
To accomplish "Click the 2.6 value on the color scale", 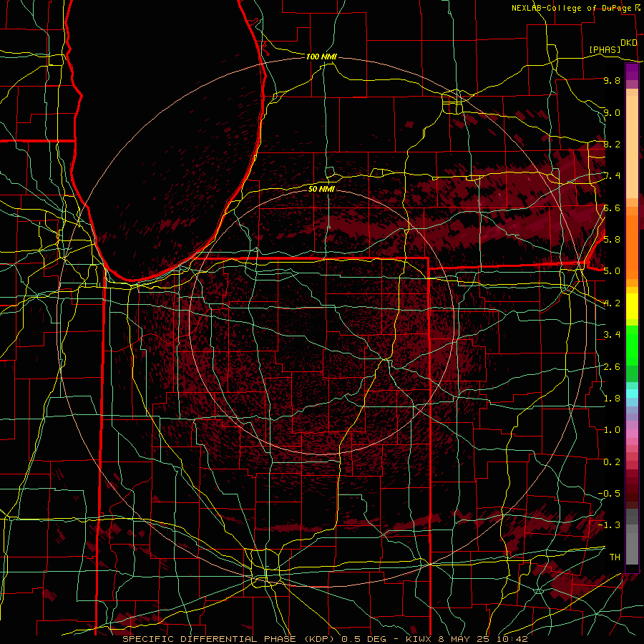I will [612, 366].
